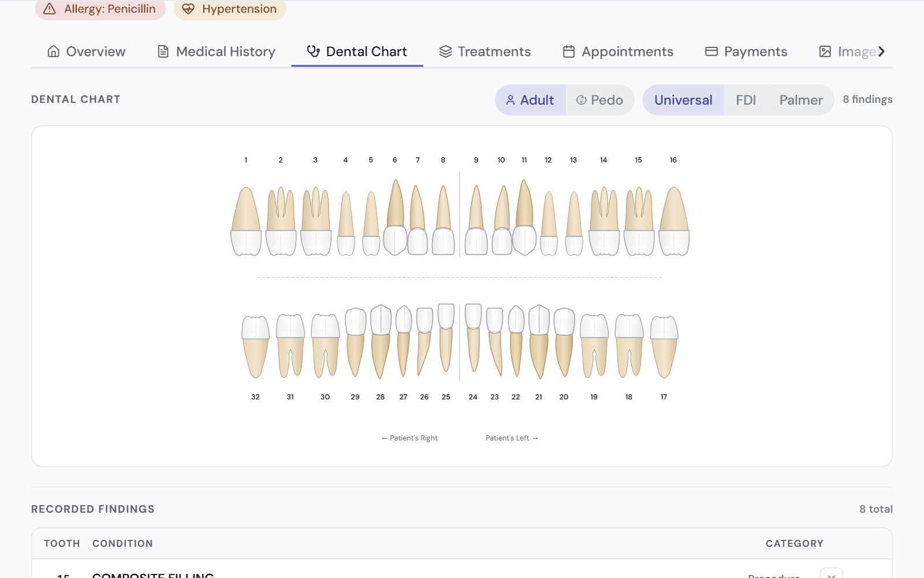The width and height of the screenshot is (924, 578).
Task: Select lower wisdom tooth 17
Action: [664, 347]
